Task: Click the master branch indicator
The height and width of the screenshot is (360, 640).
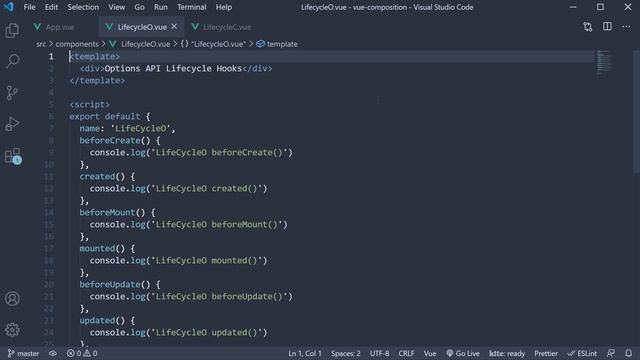Action: pos(23,353)
